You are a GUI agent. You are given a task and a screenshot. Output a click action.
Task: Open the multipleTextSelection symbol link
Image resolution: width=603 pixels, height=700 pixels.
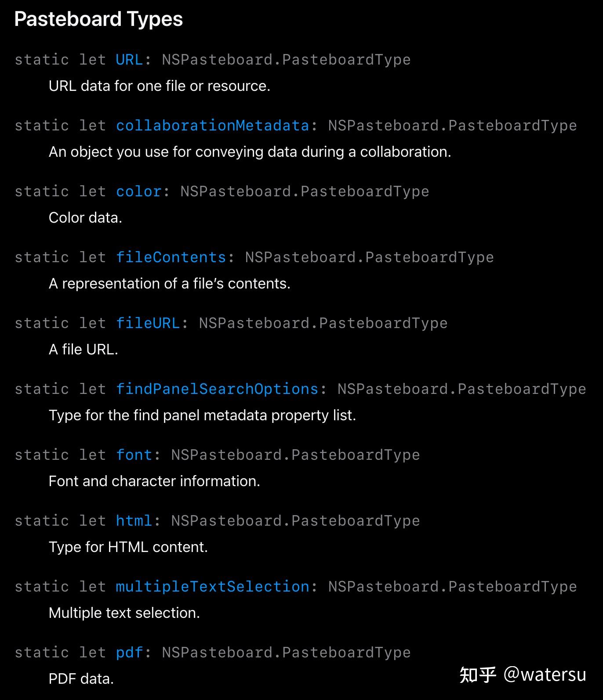213,587
